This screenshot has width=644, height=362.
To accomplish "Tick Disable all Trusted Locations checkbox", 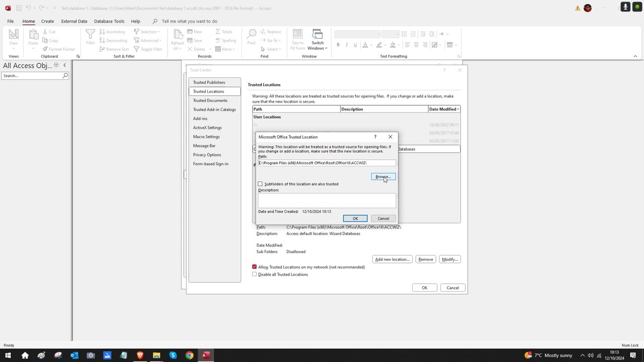I will pyautogui.click(x=255, y=275).
